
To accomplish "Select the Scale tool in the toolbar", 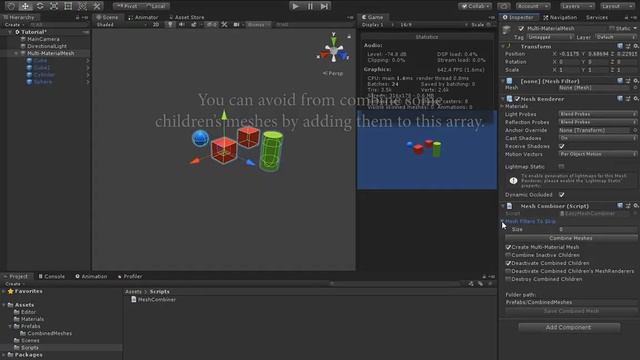I will click(x=54, y=6).
